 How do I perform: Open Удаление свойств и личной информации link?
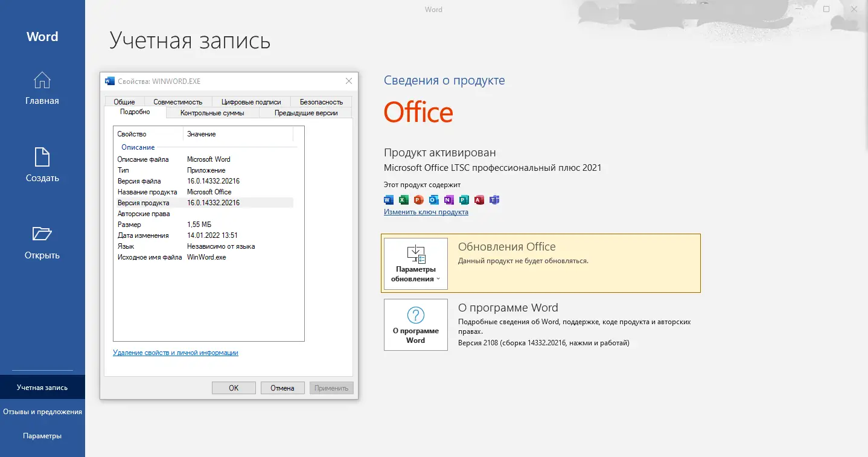tap(176, 353)
